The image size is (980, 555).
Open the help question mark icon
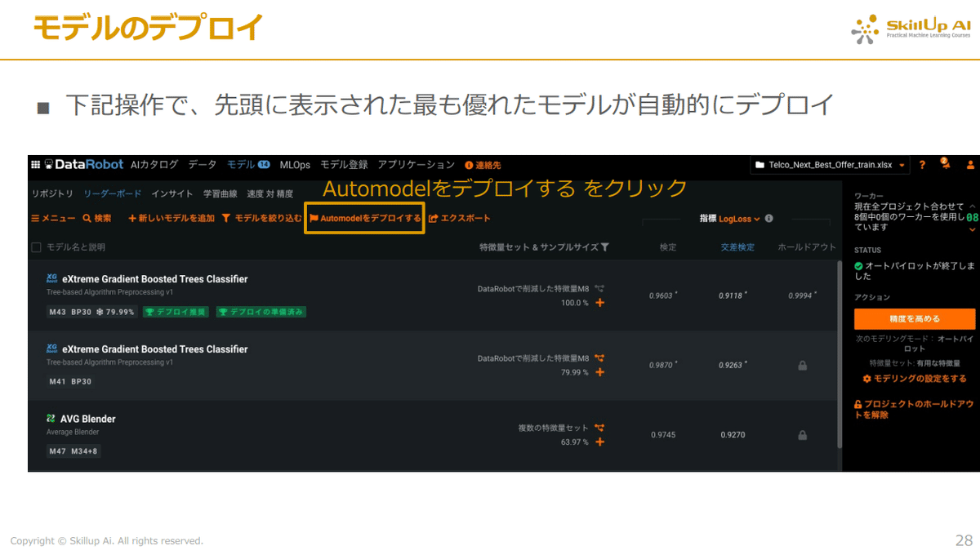(x=922, y=165)
